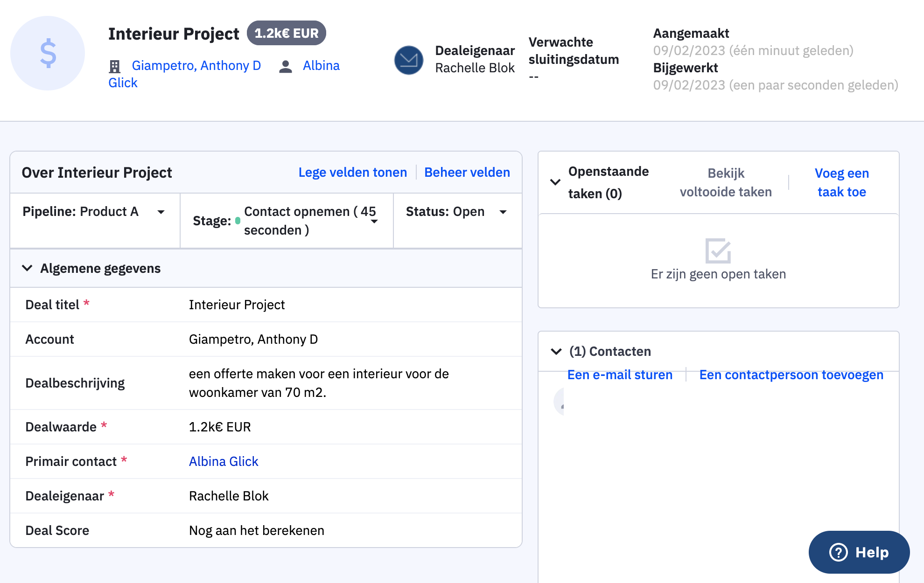The width and height of the screenshot is (924, 583).
Task: Collapse the Algemene gegevens section
Action: pyautogui.click(x=28, y=268)
